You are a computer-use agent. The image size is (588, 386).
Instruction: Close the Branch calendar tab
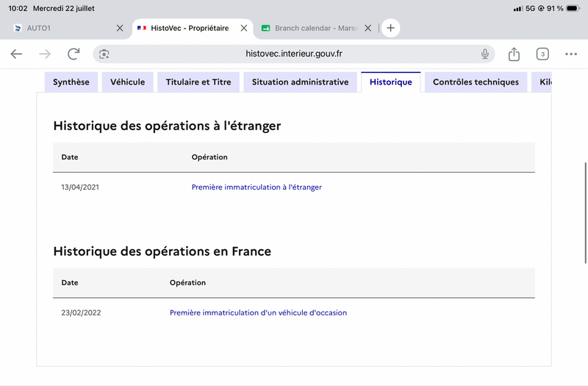[368, 28]
